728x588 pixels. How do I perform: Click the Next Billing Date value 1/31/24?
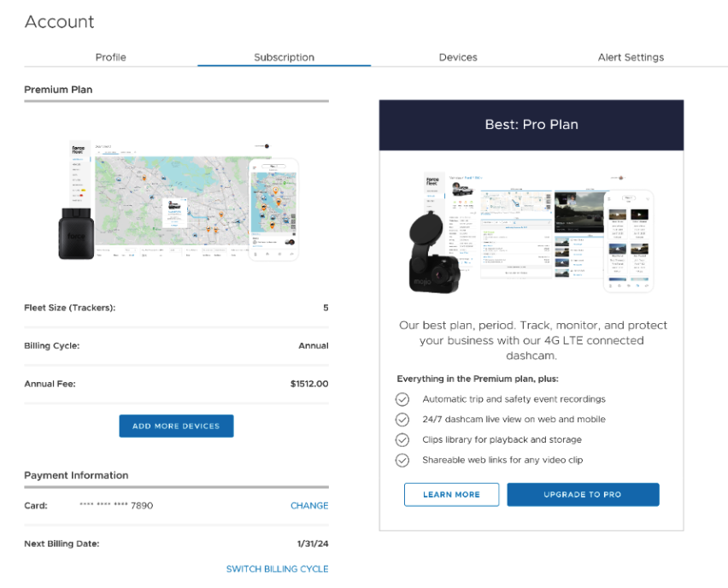313,544
